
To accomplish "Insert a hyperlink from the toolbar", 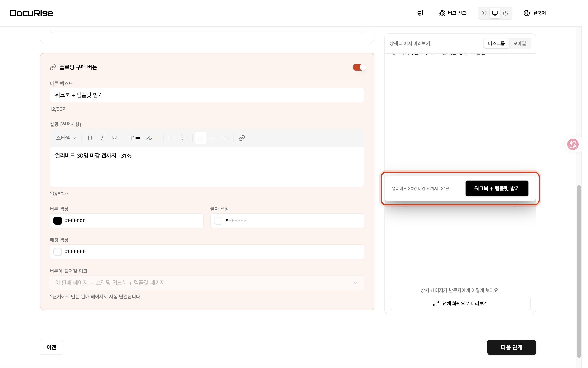I will pos(242,138).
